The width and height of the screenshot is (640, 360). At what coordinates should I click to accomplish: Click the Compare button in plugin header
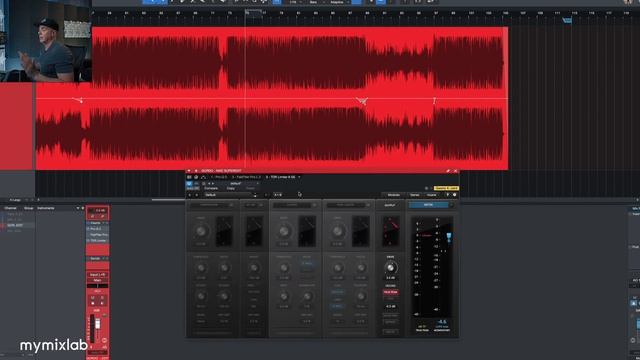coord(211,188)
